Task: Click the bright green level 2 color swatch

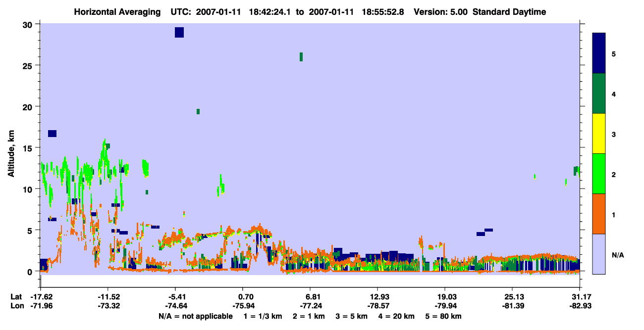Action: [599, 174]
